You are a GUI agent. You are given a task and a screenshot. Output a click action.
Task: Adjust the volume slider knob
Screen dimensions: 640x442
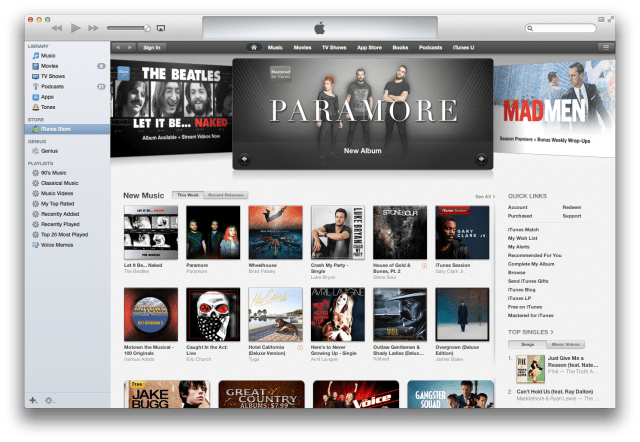point(147,28)
